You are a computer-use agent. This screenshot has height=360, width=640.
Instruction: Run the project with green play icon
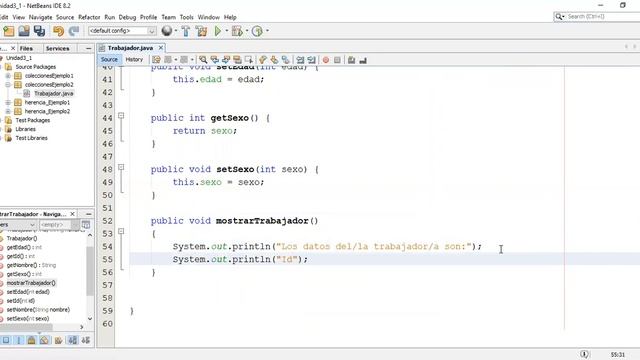point(218,31)
